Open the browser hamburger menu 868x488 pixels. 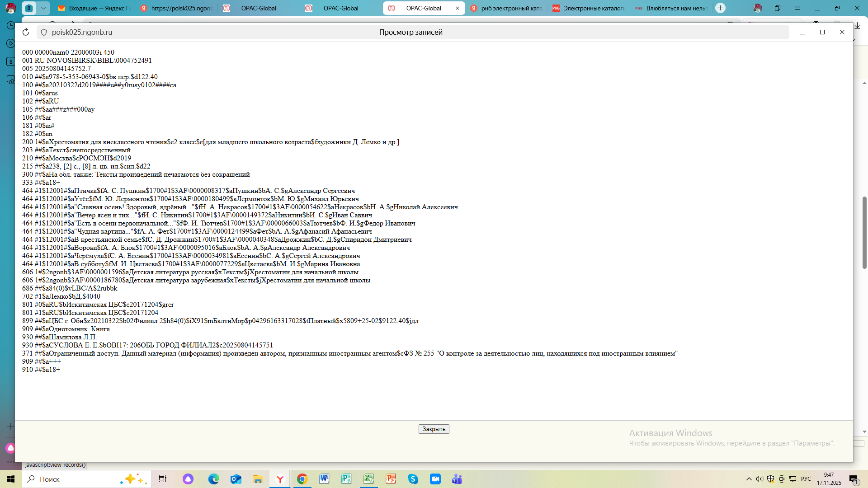pyautogui.click(x=797, y=8)
